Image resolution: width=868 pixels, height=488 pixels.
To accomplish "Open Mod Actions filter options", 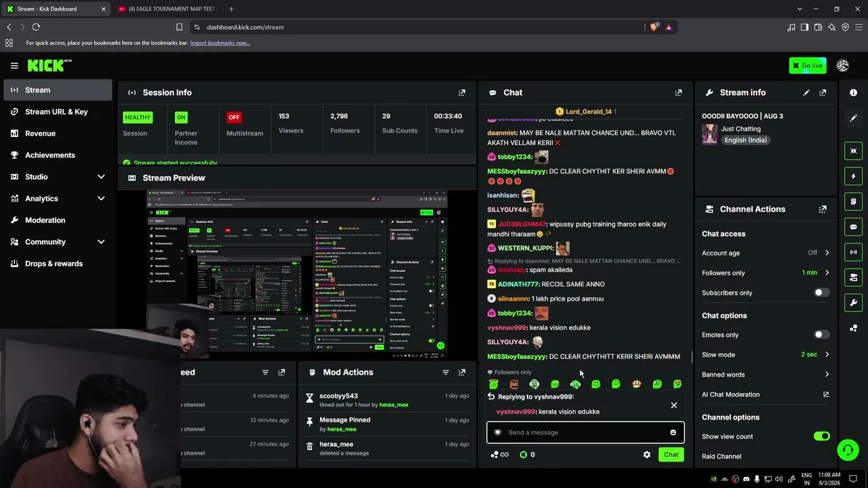I will [x=446, y=372].
